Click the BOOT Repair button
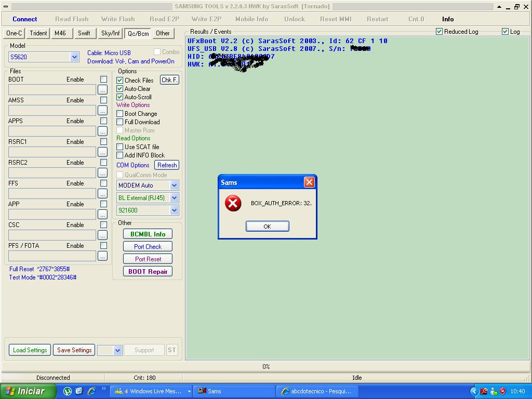 point(148,271)
